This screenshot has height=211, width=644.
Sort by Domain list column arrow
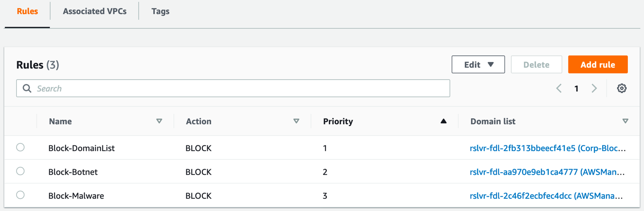(x=625, y=121)
